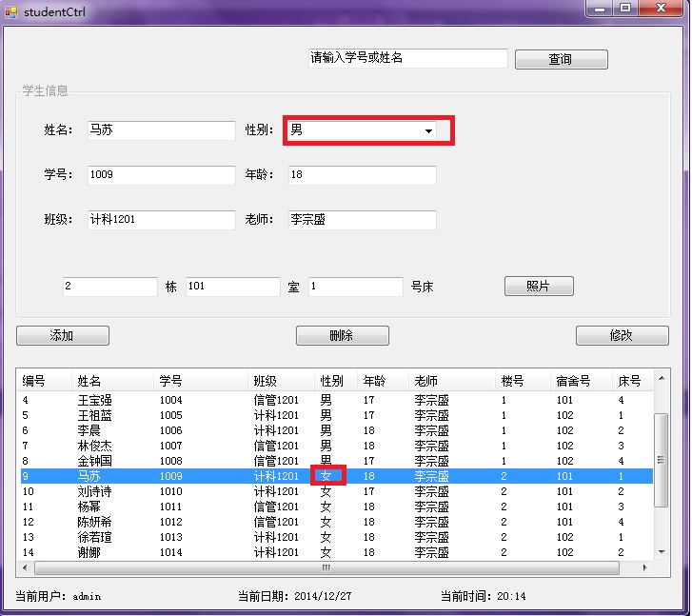Click the 老师 field showing 李宗盛
The image size is (692, 616).
(362, 220)
